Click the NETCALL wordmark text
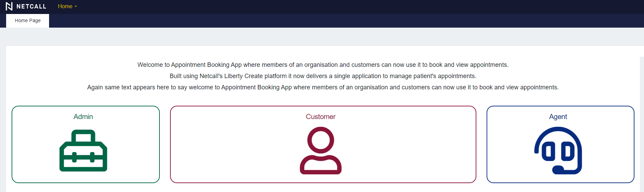 pyautogui.click(x=31, y=6)
